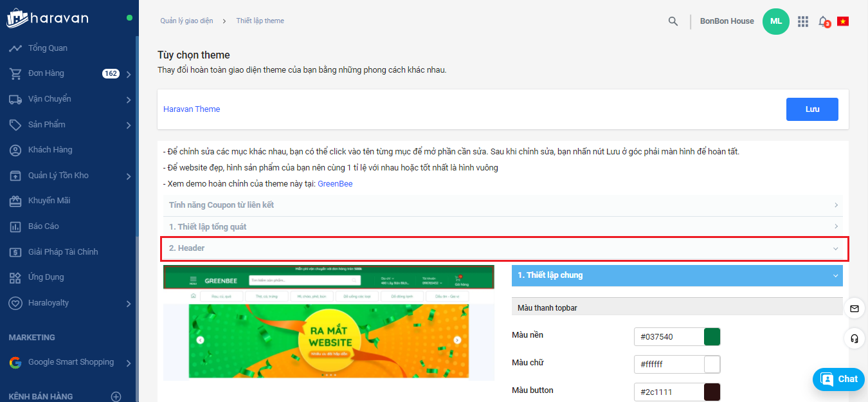Open Ứng Dụng menu item

click(x=46, y=277)
